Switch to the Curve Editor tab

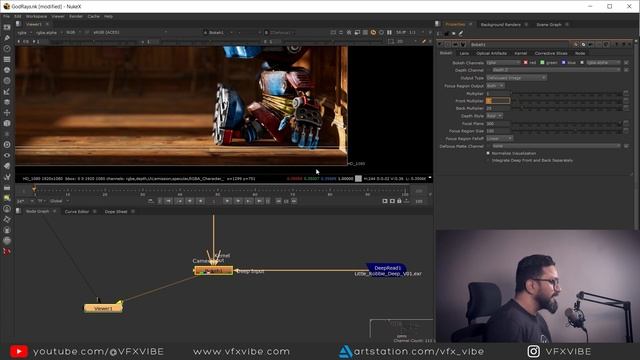[77, 211]
